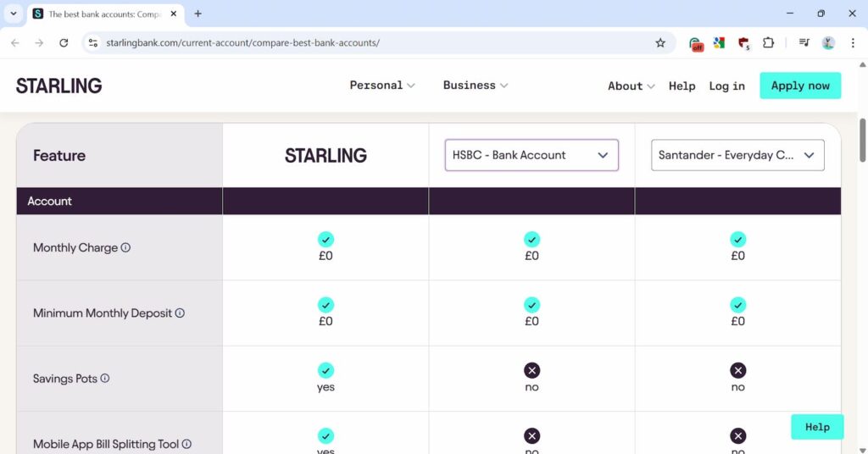Click the Monthly Charge row label
The width and height of the screenshot is (868, 454).
point(75,247)
